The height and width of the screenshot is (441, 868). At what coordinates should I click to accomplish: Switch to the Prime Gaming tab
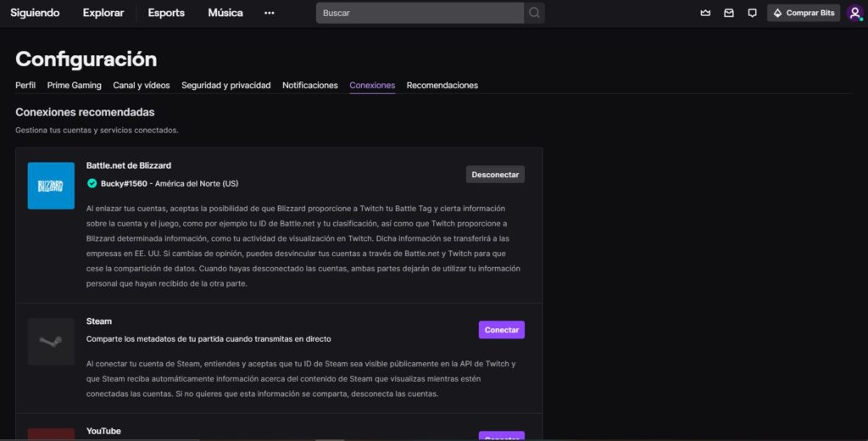pos(75,86)
